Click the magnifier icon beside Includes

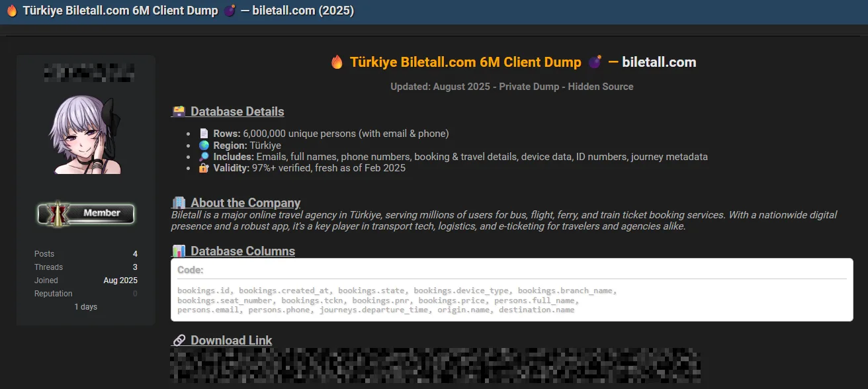204,157
